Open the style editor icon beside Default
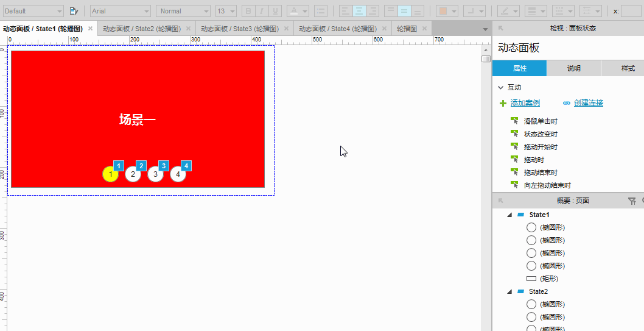Screen dimensions: 644x331 click(74, 11)
